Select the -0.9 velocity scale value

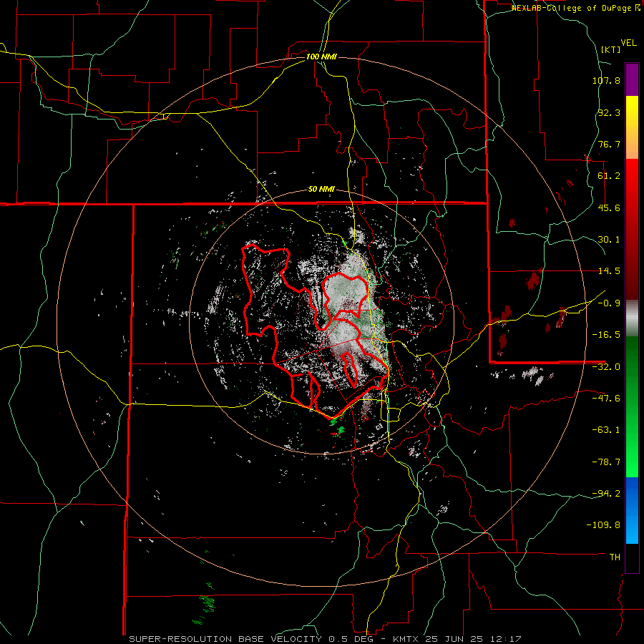pyautogui.click(x=609, y=303)
